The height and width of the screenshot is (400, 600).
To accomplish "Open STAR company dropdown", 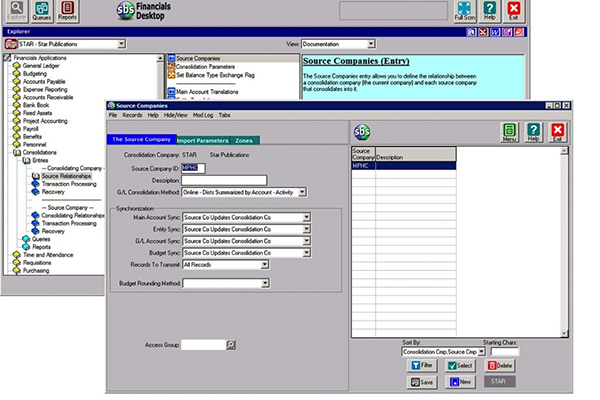I will [x=121, y=44].
